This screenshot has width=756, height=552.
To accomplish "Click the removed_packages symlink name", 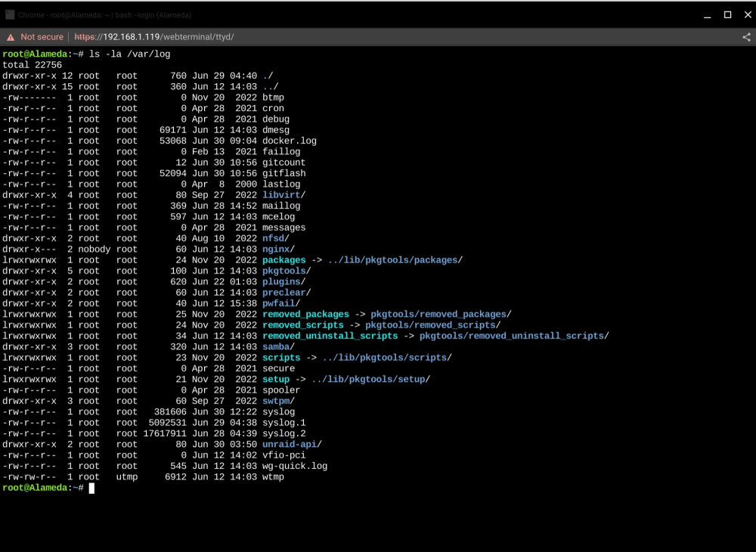I will click(x=305, y=315).
